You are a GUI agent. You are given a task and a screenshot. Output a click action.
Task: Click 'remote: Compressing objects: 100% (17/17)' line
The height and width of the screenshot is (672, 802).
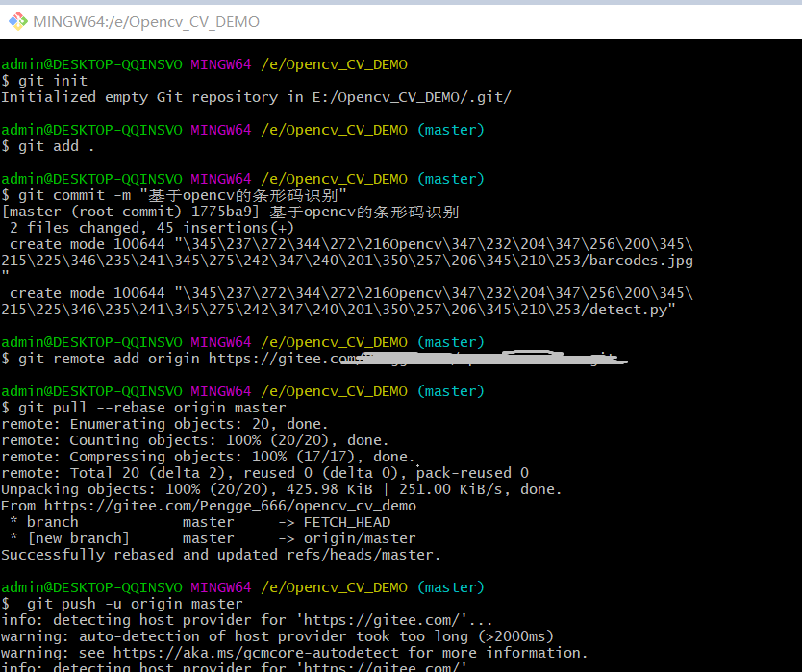pyautogui.click(x=208, y=458)
